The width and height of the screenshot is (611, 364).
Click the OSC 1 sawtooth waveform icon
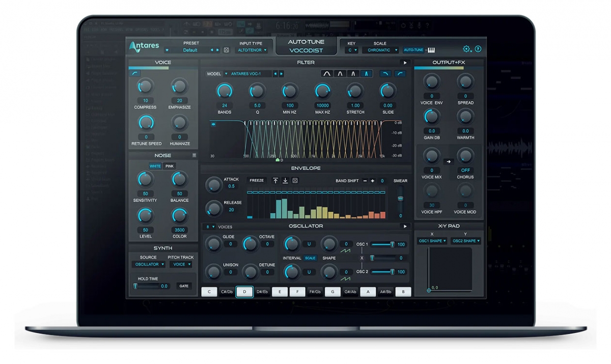click(x=346, y=250)
